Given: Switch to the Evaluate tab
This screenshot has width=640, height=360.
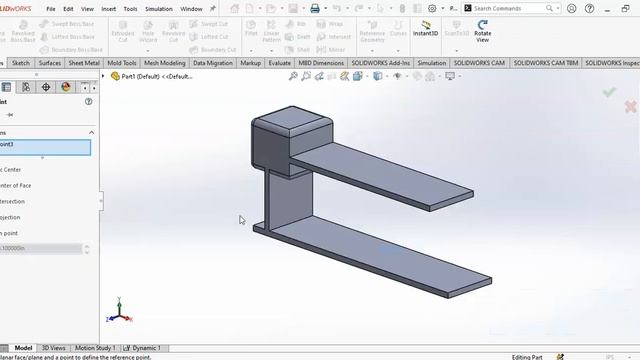Looking at the screenshot, I should 280,63.
